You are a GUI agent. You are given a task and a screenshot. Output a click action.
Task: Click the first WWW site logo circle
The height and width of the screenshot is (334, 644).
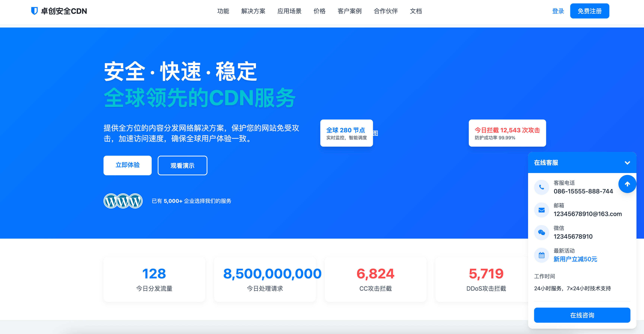click(110, 201)
